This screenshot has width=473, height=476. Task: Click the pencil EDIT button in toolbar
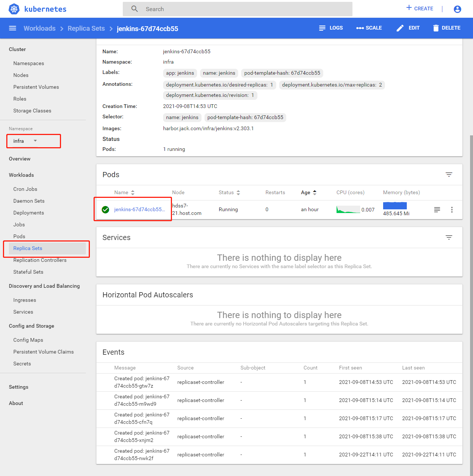point(408,28)
